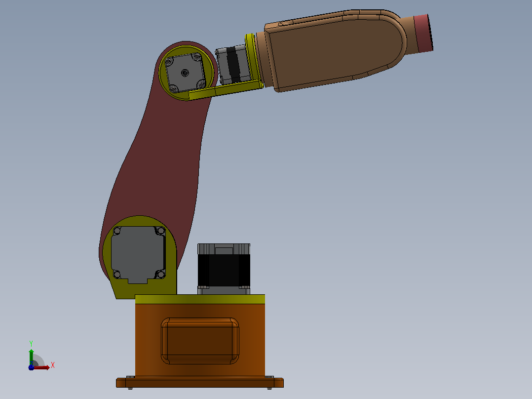Select the black stepper motor on the base

pos(224,269)
